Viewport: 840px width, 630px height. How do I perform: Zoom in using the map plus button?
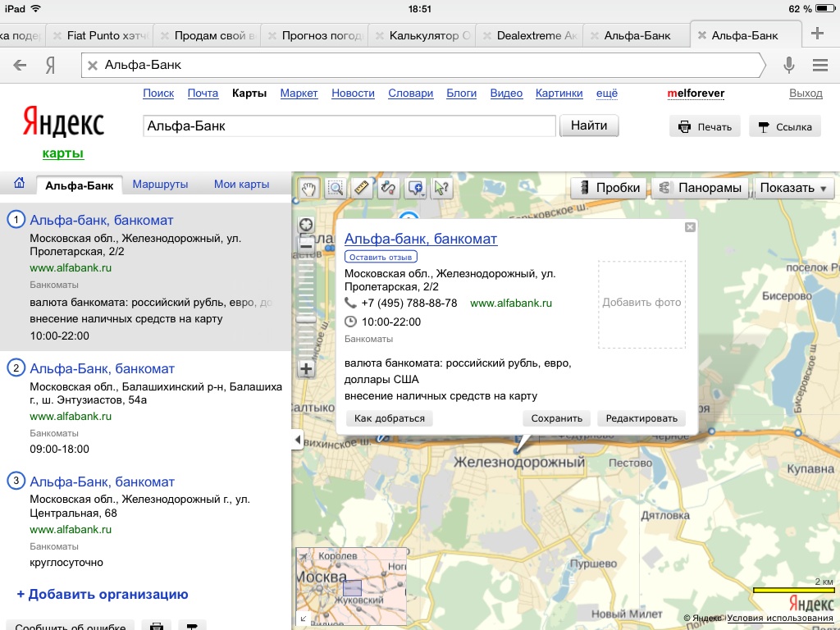(x=306, y=368)
